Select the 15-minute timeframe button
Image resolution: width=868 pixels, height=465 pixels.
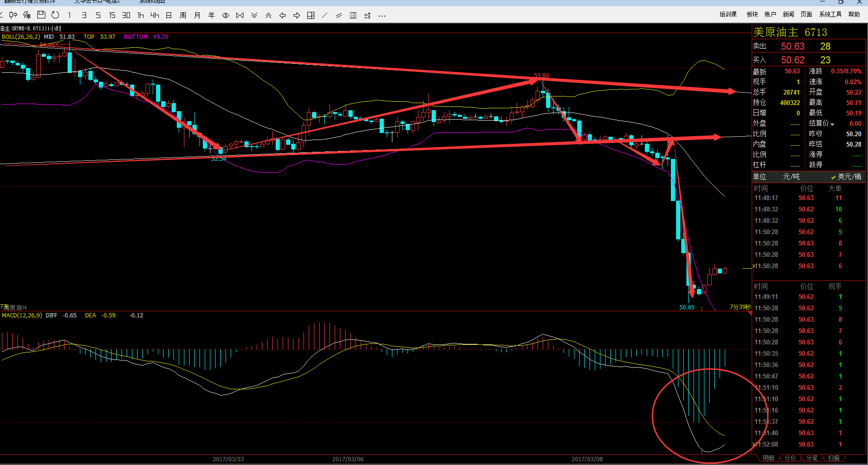click(112, 15)
